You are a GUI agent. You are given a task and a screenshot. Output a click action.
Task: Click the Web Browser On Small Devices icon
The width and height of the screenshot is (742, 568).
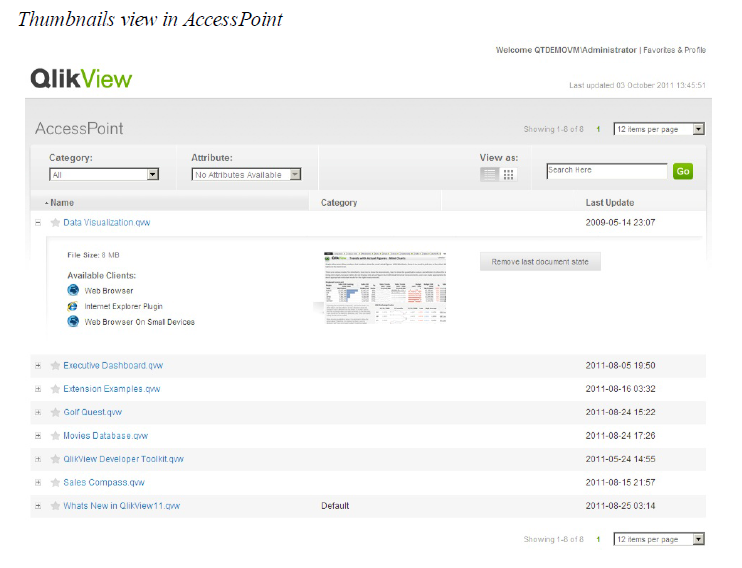tap(73, 322)
